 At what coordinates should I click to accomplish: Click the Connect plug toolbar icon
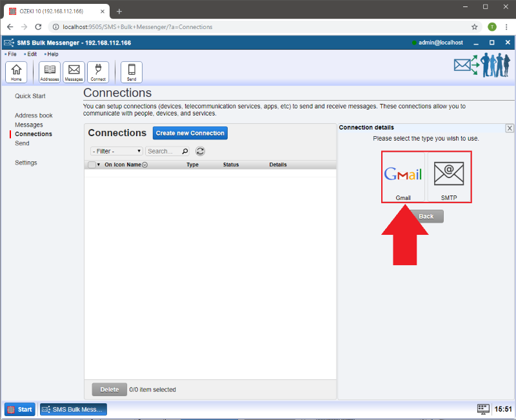[98, 72]
